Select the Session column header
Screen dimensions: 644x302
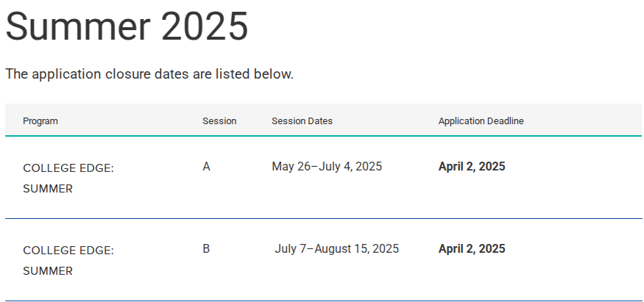click(x=219, y=121)
